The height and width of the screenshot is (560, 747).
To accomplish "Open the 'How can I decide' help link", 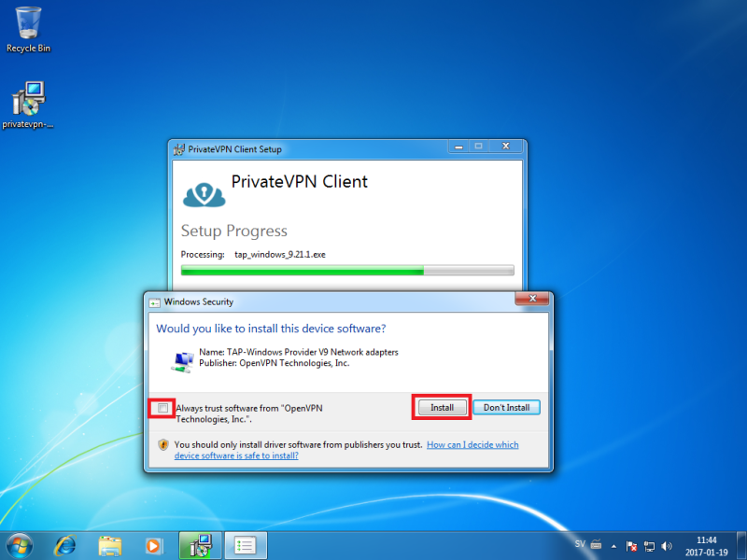I will point(472,445).
